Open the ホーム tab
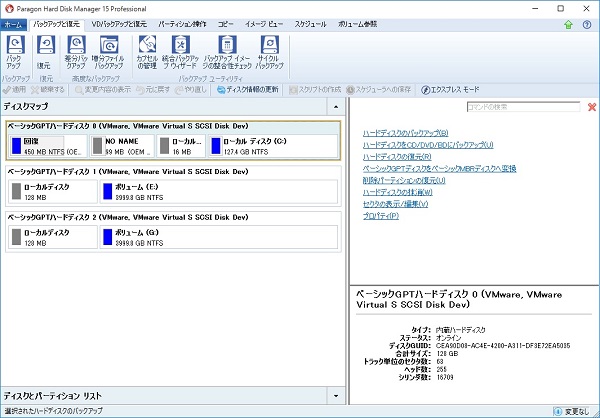The image size is (600, 418). point(13,24)
